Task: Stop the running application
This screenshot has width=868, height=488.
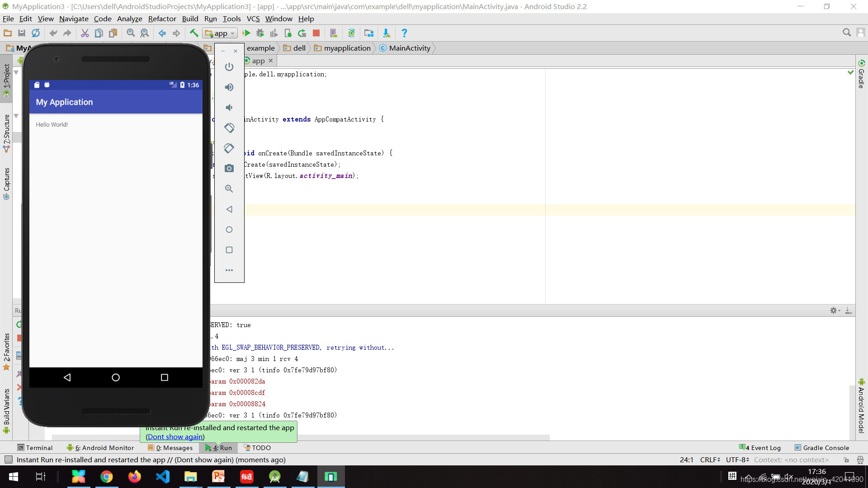Action: (x=316, y=33)
